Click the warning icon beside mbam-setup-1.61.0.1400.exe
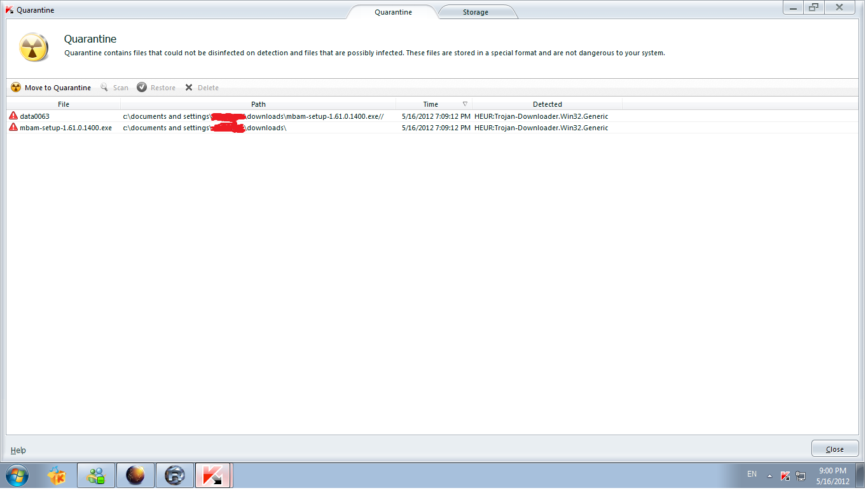The width and height of the screenshot is (868, 495). pos(13,128)
